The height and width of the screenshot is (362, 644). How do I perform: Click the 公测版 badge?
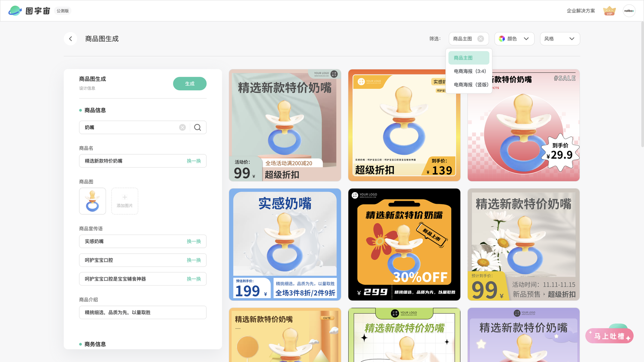click(63, 11)
